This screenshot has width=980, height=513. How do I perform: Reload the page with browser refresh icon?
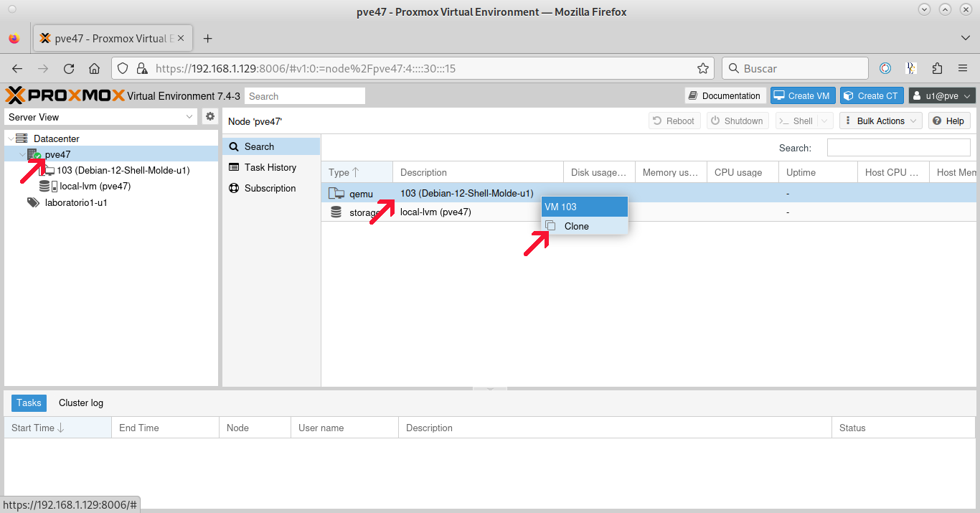click(69, 69)
